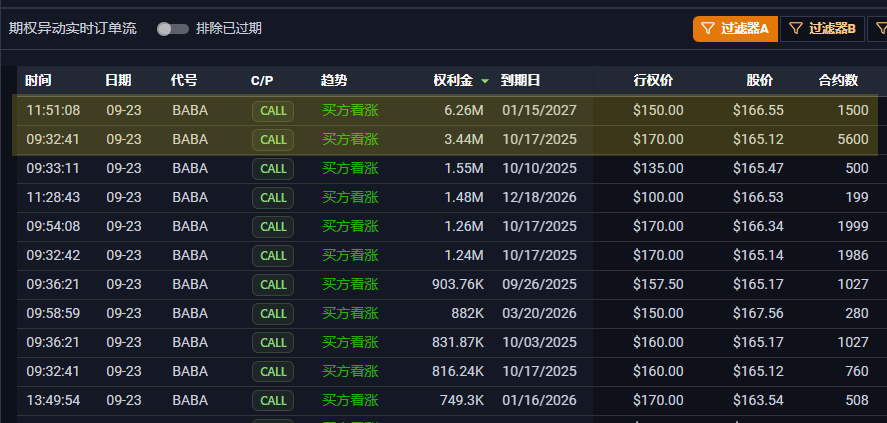The height and width of the screenshot is (423, 887).
Task: Click the 期权异动实时订单流 panel title
Action: 73,29
